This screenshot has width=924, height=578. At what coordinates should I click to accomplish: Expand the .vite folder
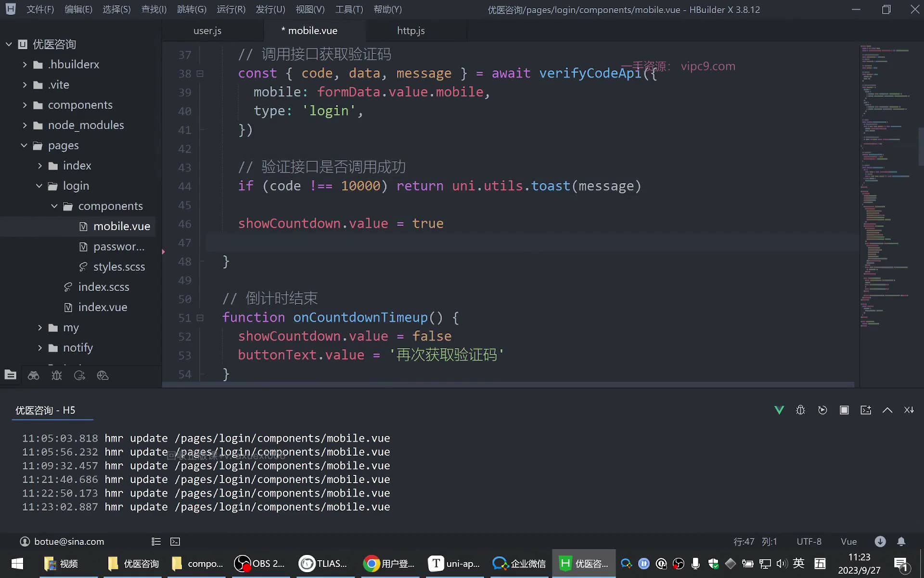click(25, 85)
